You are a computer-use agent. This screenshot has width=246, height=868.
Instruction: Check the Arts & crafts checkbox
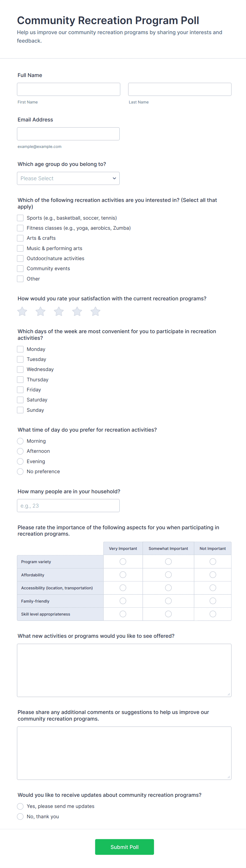coord(20,238)
